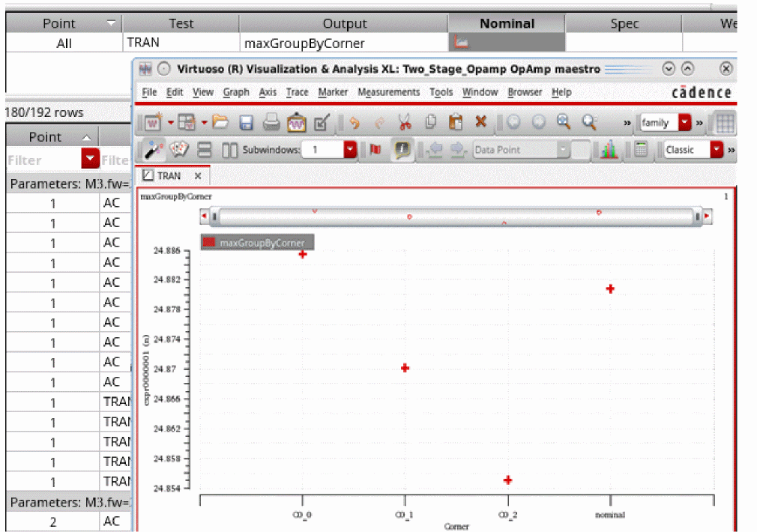
Task: Expand the family dropdown list
Action: [x=684, y=122]
